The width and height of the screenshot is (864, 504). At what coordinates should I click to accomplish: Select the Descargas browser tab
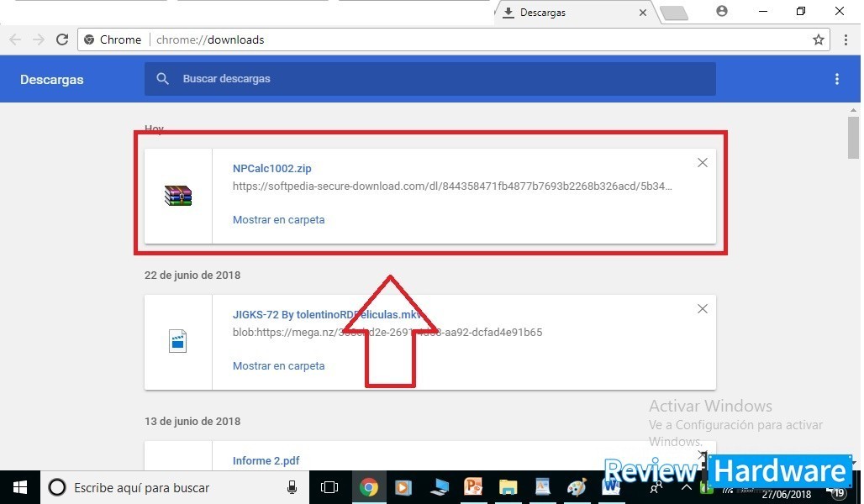[573, 12]
